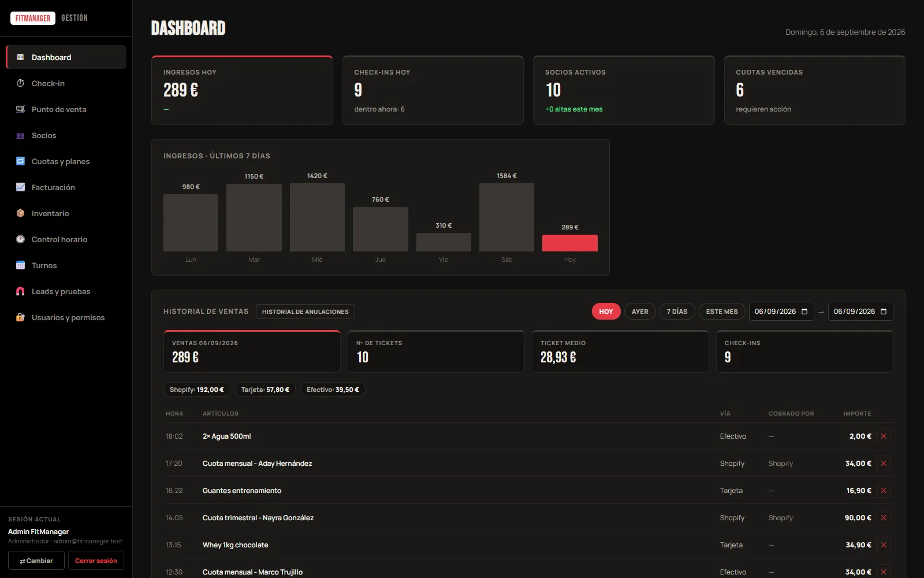The height and width of the screenshot is (578, 924).
Task: Go to Facturación section
Action: [x=66, y=187]
